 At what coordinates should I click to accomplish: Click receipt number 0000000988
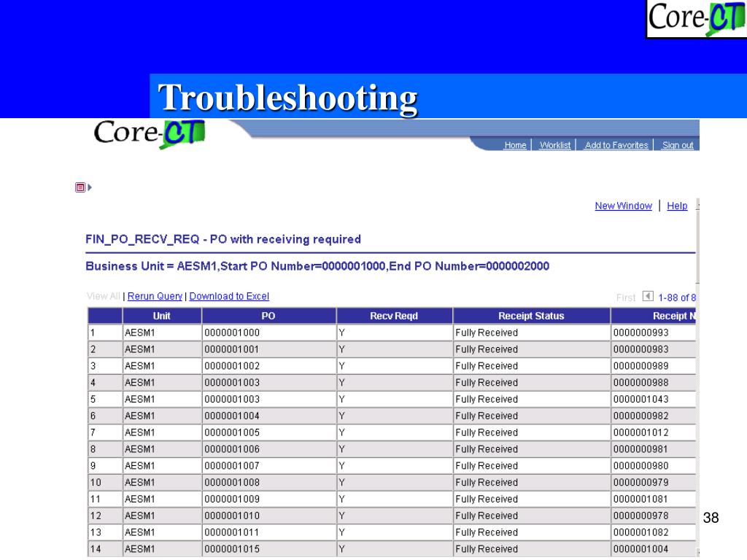(x=640, y=382)
